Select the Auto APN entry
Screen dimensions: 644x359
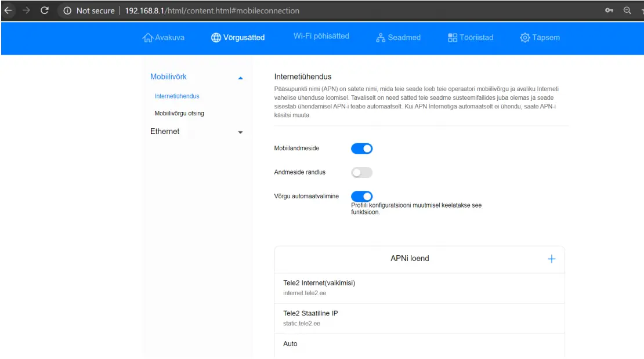[x=419, y=345]
